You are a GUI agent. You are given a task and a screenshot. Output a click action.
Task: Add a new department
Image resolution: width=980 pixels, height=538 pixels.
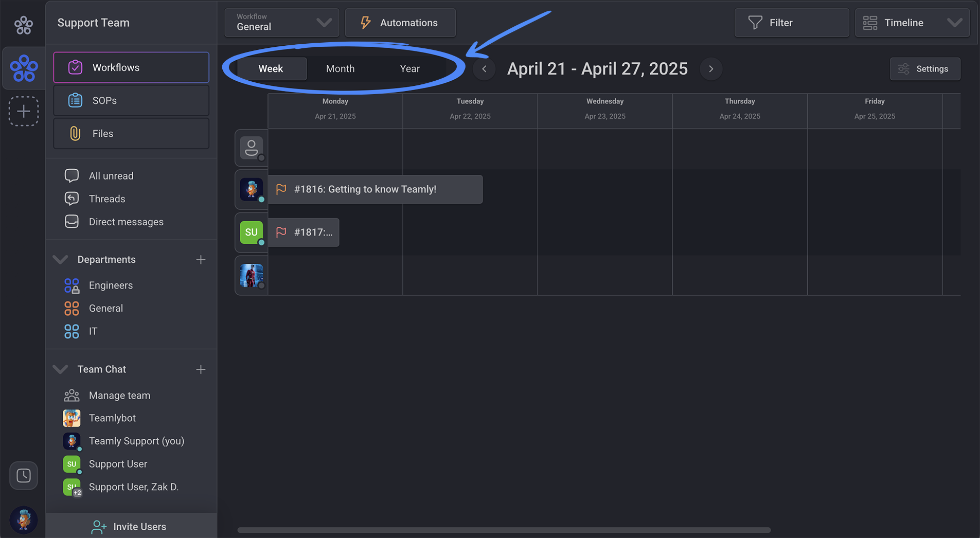click(x=201, y=260)
